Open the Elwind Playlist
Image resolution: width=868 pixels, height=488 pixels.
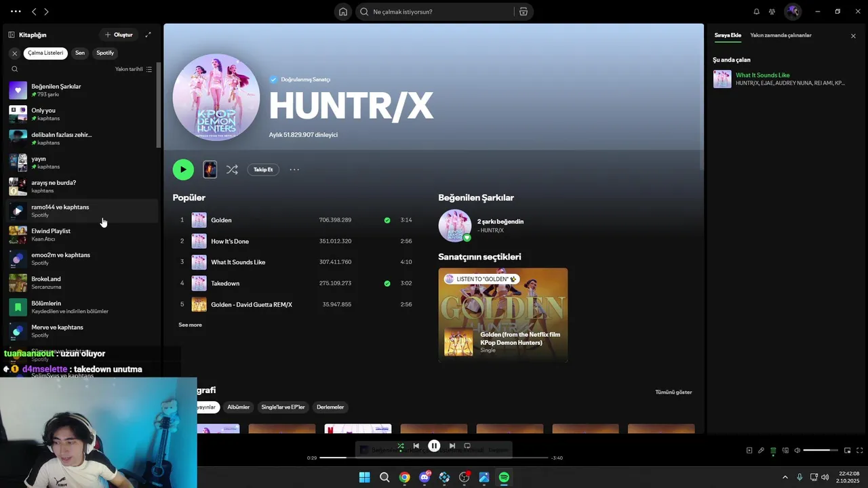tap(82, 235)
